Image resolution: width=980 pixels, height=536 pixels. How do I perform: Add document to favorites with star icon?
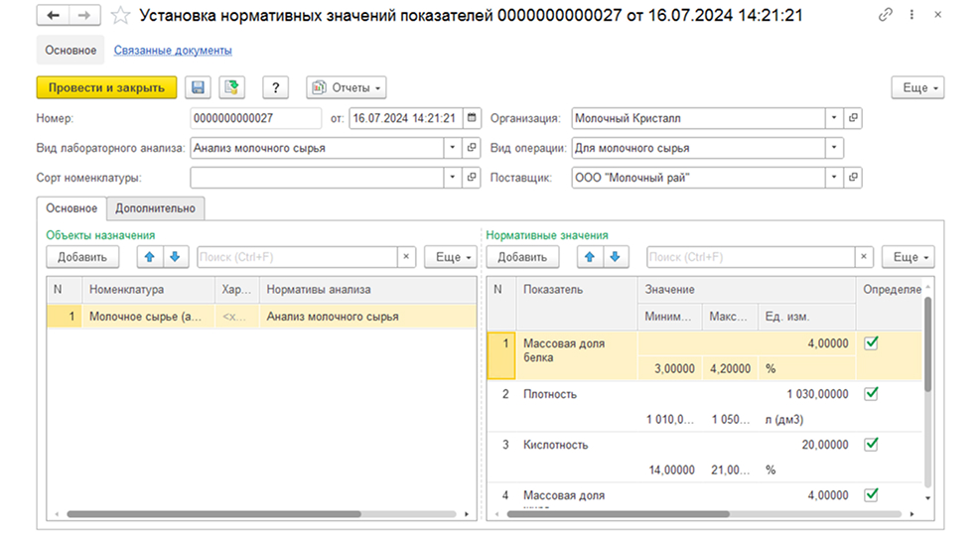[x=120, y=15]
